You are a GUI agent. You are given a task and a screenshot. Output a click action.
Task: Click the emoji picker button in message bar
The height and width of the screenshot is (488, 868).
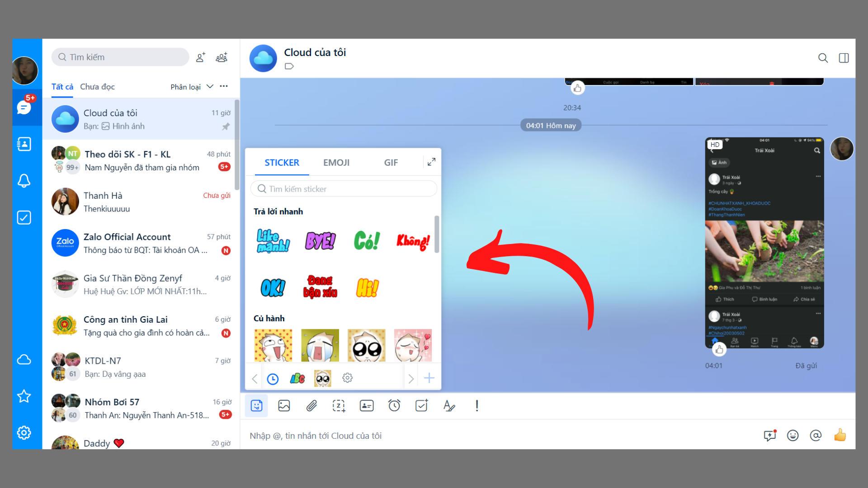[x=793, y=436]
